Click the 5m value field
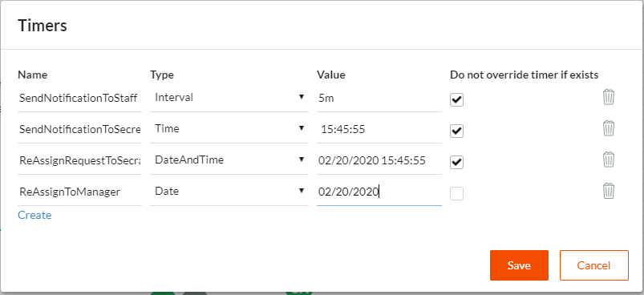Screen dimensions: 644x295 (379, 98)
